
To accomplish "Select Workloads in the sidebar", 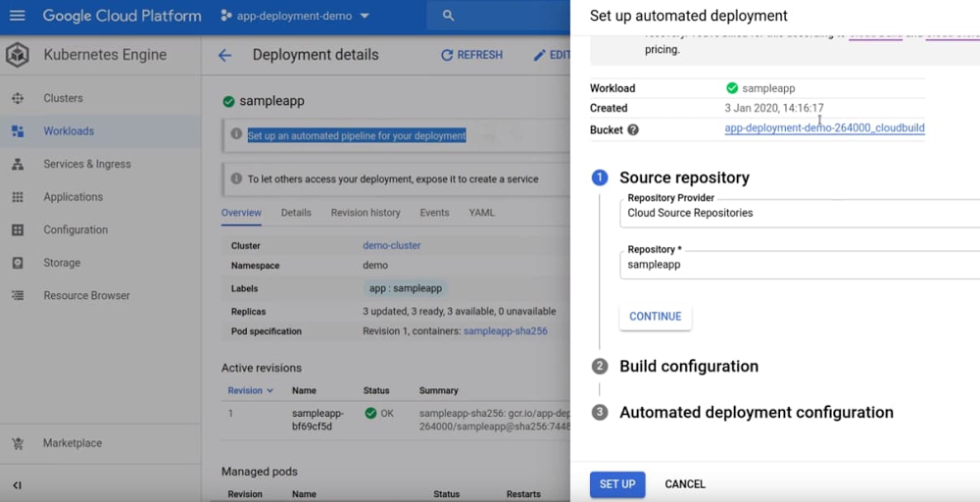I will pyautogui.click(x=69, y=131).
